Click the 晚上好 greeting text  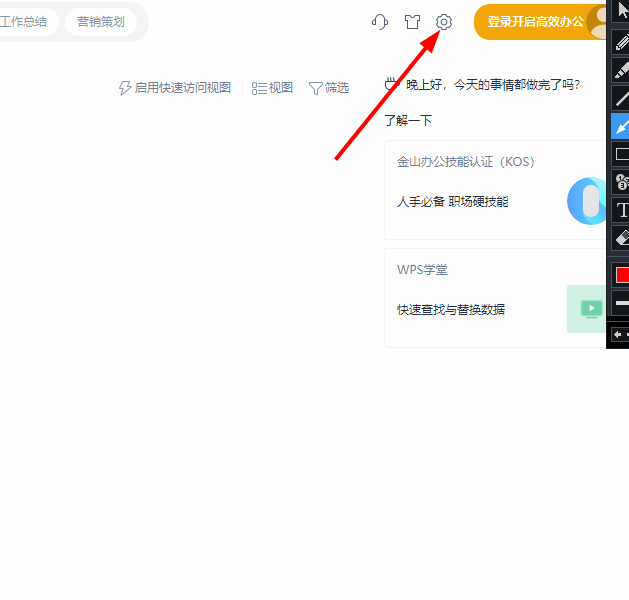pyautogui.click(x=493, y=85)
